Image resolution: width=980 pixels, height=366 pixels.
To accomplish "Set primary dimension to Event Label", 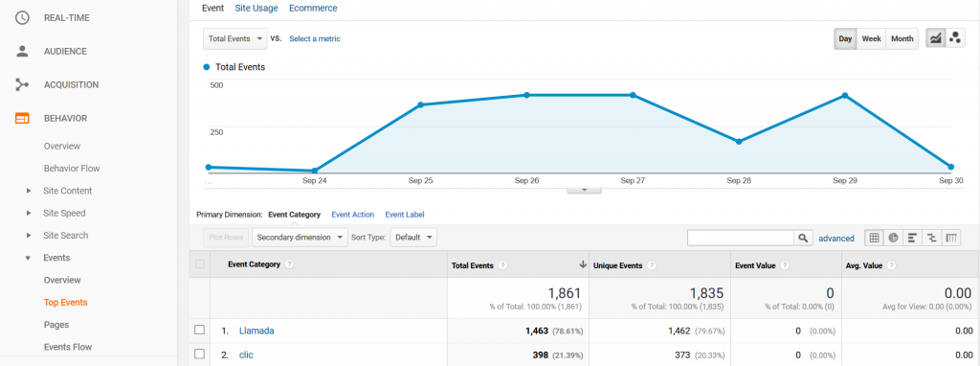I will (405, 215).
